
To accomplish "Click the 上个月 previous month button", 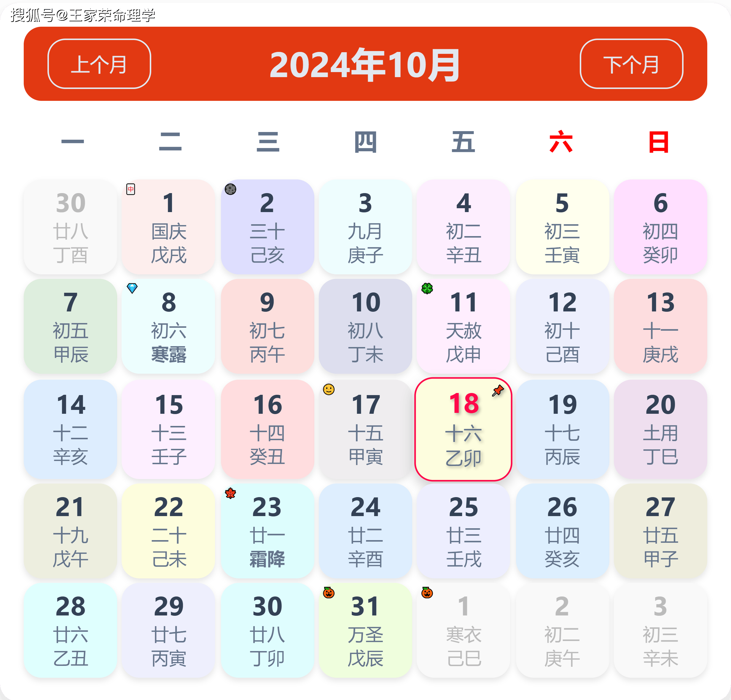I will point(99,64).
